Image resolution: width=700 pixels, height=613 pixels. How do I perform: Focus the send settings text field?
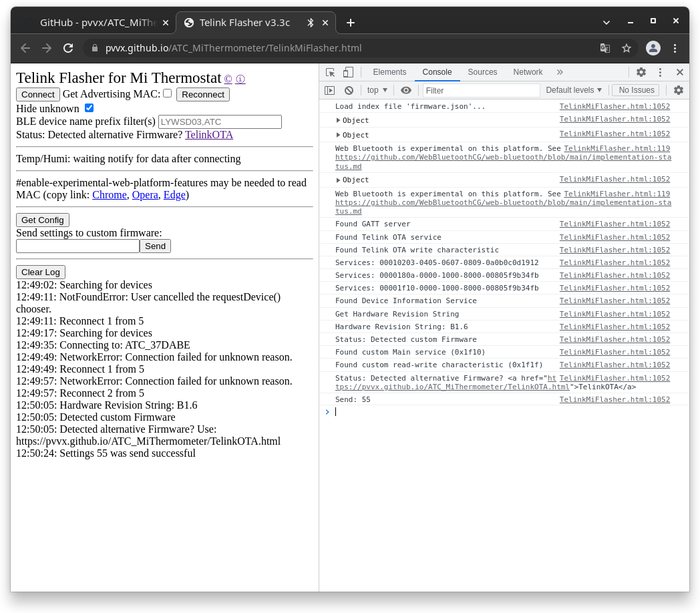[x=77, y=246]
